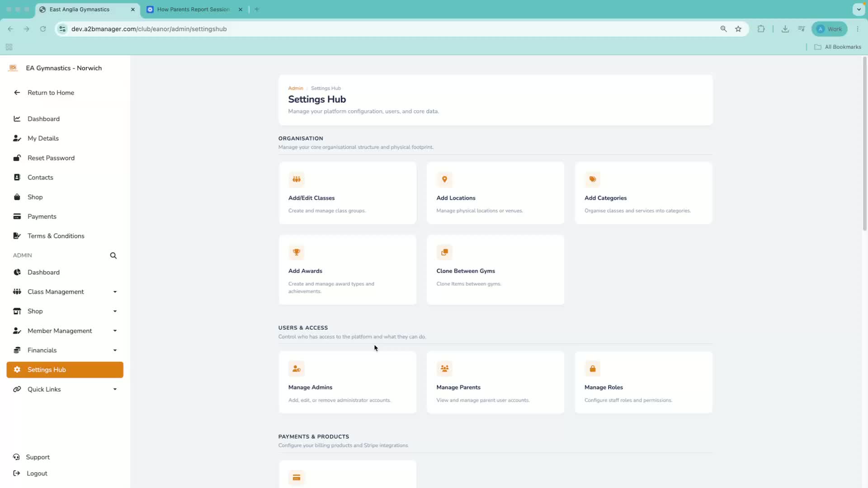868x488 pixels.
Task: Click the Add Locations pin icon
Action: coord(444,179)
